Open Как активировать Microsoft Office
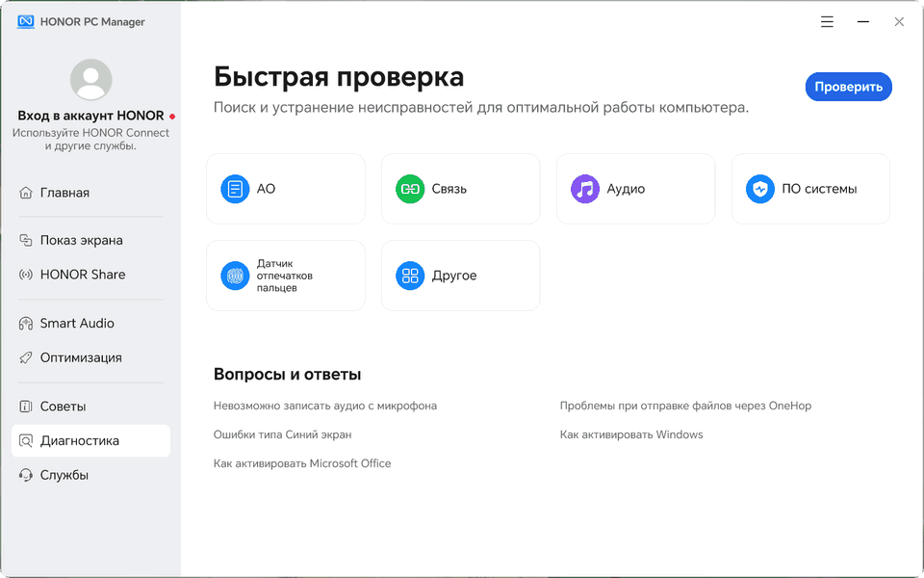 pos(302,463)
